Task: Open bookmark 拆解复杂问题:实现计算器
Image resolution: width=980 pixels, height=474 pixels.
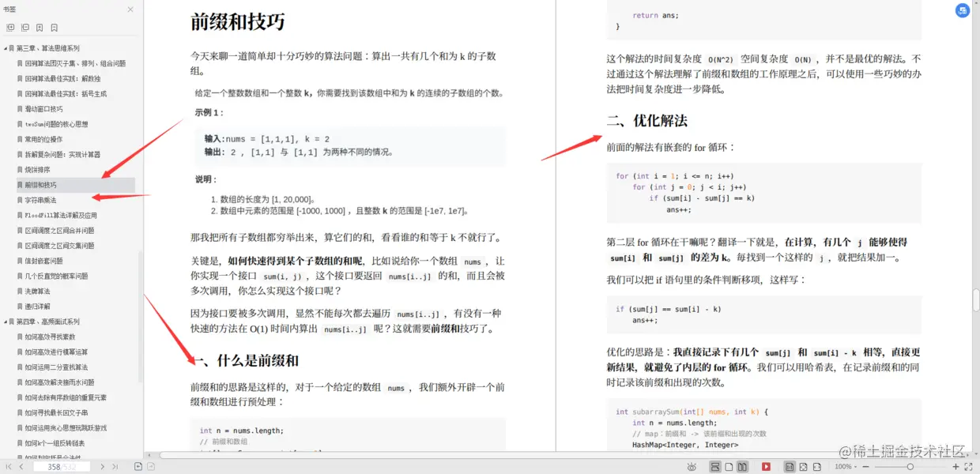Action: pyautogui.click(x=64, y=154)
